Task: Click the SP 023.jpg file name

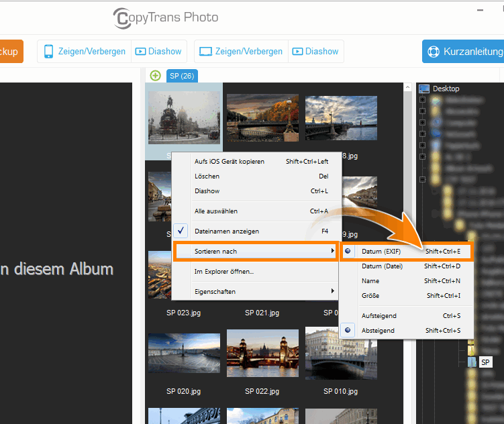Action: point(183,313)
